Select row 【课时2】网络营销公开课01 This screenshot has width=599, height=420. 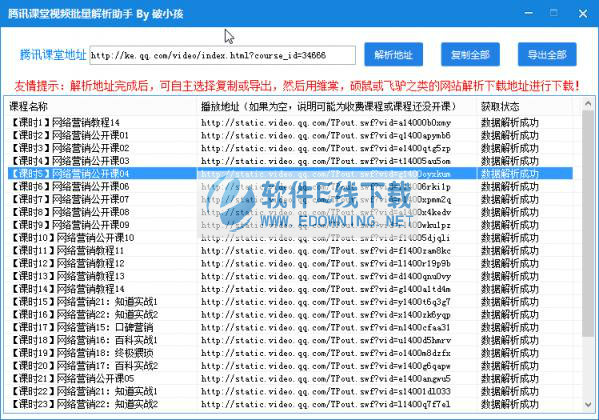point(290,135)
